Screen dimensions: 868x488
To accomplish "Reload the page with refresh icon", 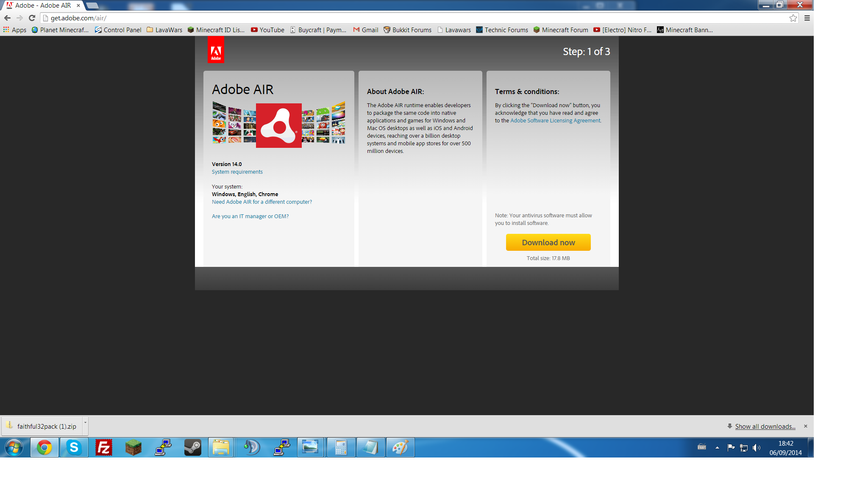I will coord(32,18).
